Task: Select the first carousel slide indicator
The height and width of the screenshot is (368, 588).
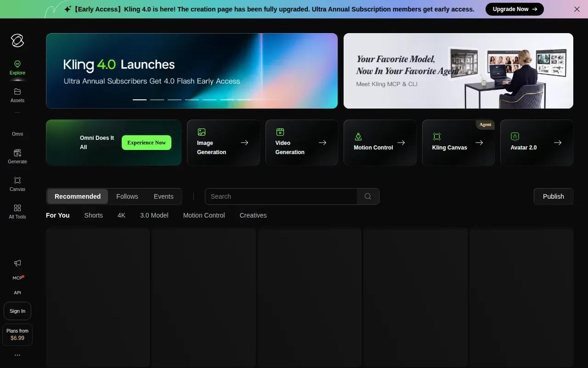Action: [x=140, y=99]
